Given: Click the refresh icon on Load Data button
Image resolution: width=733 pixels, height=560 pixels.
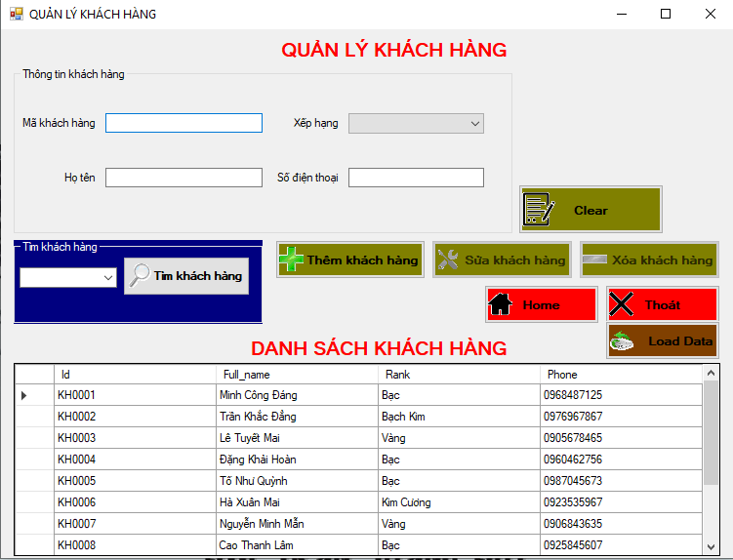Looking at the screenshot, I should coord(622,341).
